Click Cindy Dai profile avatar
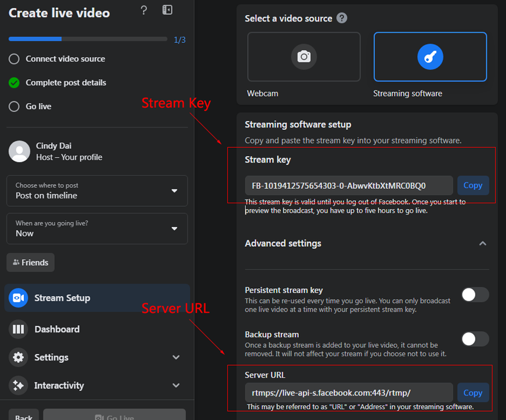The image size is (506, 420). click(x=20, y=151)
